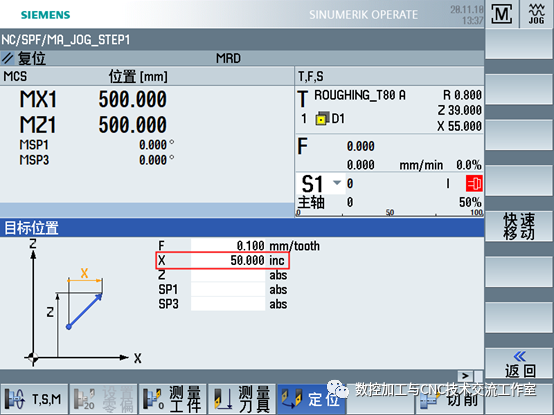This screenshot has height=415, width=554.
Task: Click the SP3 target position field
Action: pyautogui.click(x=228, y=304)
